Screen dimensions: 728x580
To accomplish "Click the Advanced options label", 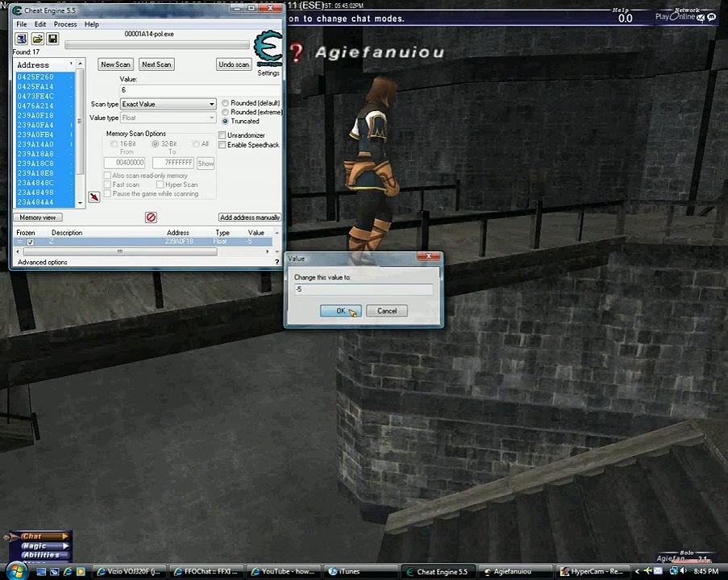I will point(42,262).
